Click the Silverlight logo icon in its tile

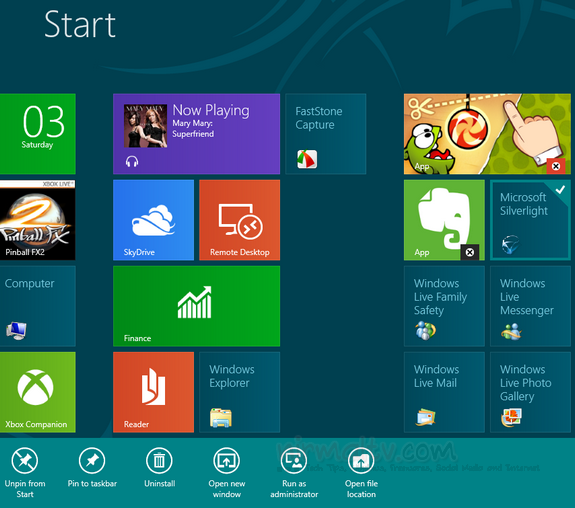[x=510, y=244]
